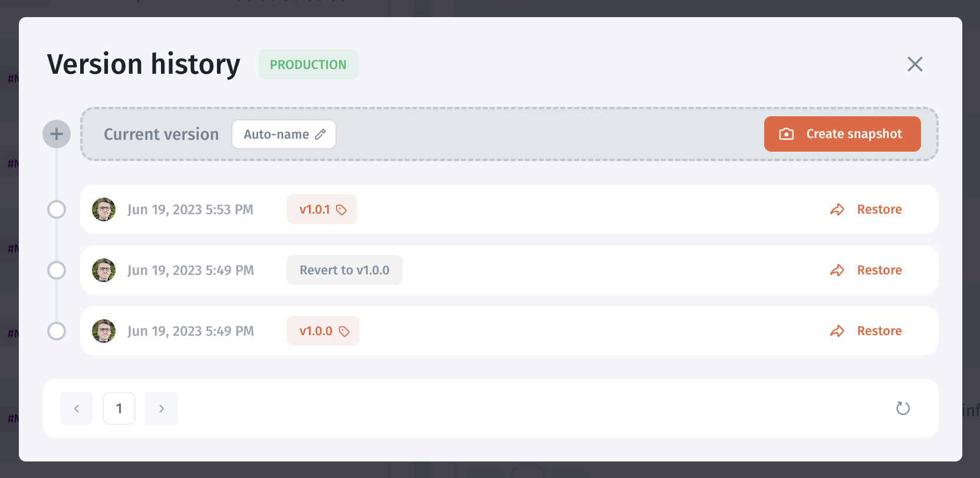Close the Version history dialog
The width and height of the screenshot is (980, 478).
point(915,64)
